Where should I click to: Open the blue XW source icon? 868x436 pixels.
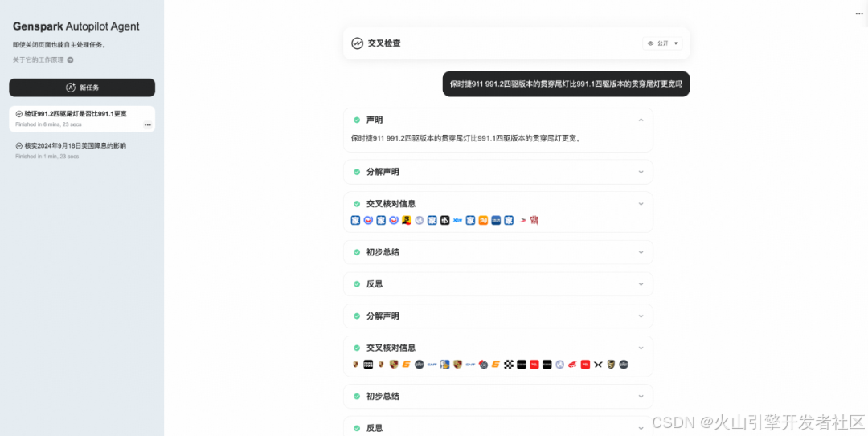point(458,220)
